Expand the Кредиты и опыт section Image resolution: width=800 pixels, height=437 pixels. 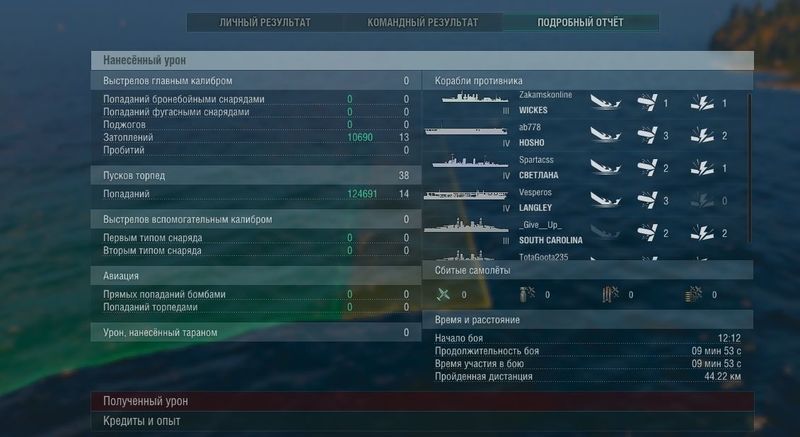[422, 421]
